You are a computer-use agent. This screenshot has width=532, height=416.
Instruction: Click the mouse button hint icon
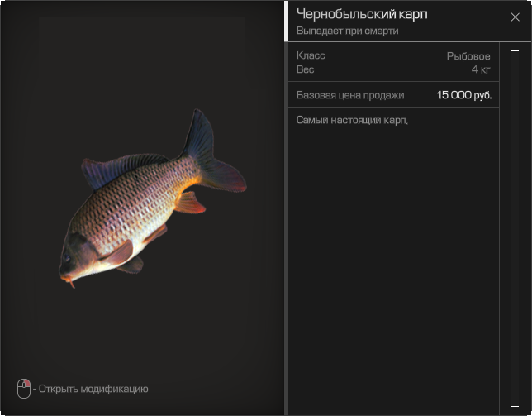click(23, 388)
